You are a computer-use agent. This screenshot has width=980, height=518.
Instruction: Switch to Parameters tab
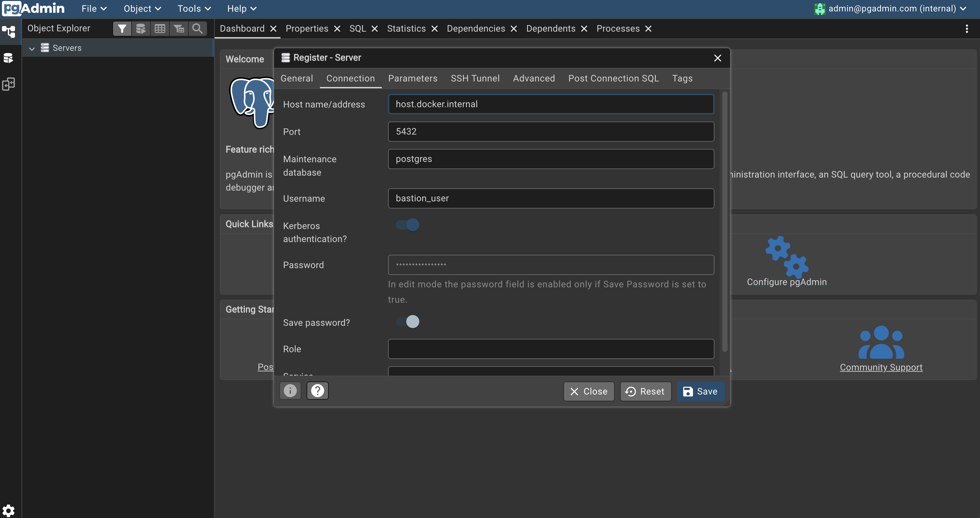413,78
